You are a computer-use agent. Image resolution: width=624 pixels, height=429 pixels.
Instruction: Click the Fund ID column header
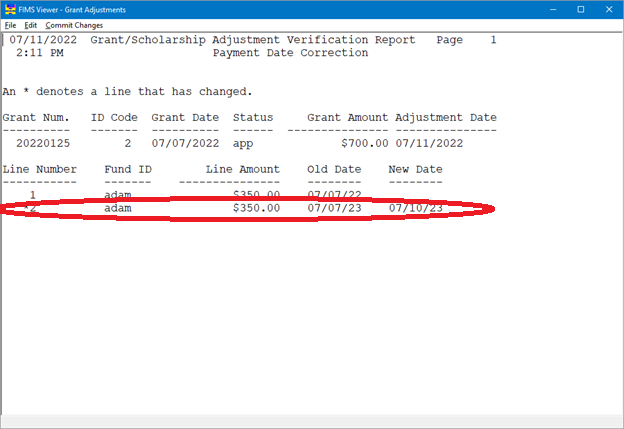tap(128, 170)
